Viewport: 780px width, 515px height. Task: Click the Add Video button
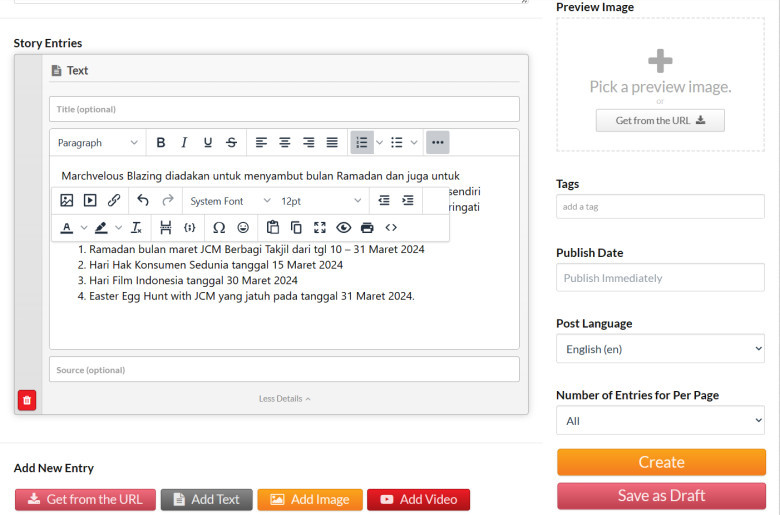click(x=418, y=500)
